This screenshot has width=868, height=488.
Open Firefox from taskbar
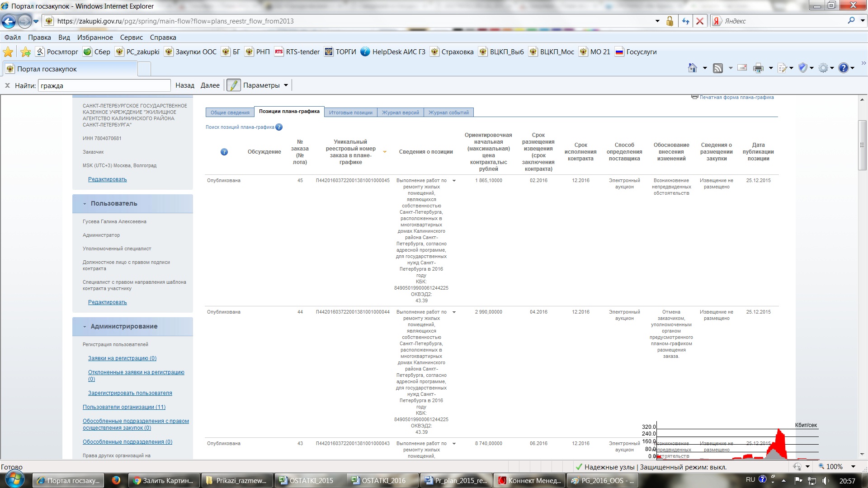[x=116, y=480]
